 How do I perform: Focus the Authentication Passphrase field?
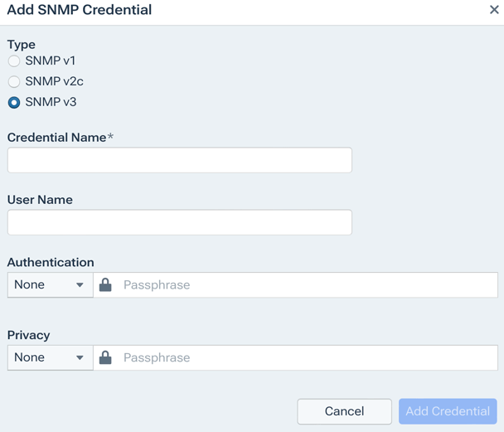click(x=307, y=284)
